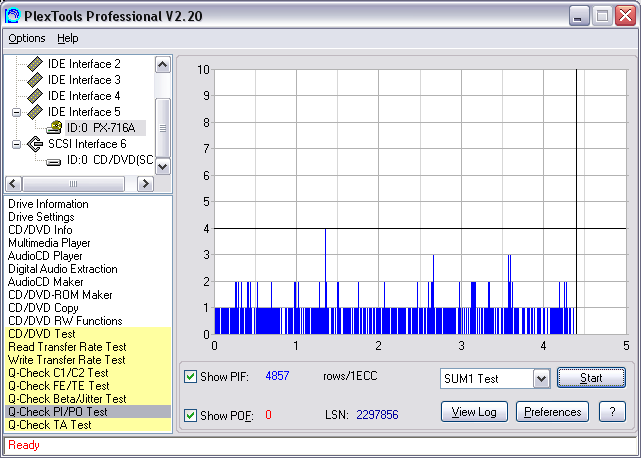Click the IDE Interface 2 chip icon
641x458 pixels.
click(35, 64)
